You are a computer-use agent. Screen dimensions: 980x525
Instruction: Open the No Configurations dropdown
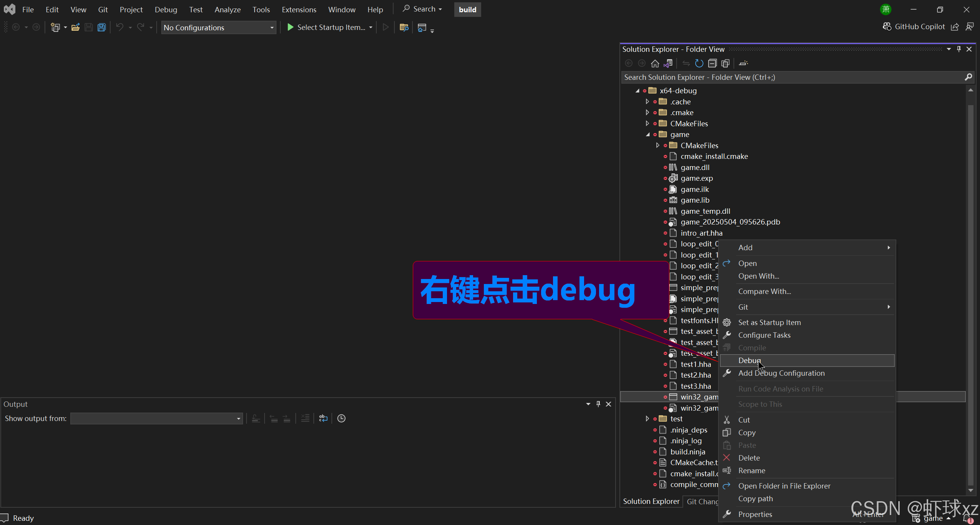point(219,28)
